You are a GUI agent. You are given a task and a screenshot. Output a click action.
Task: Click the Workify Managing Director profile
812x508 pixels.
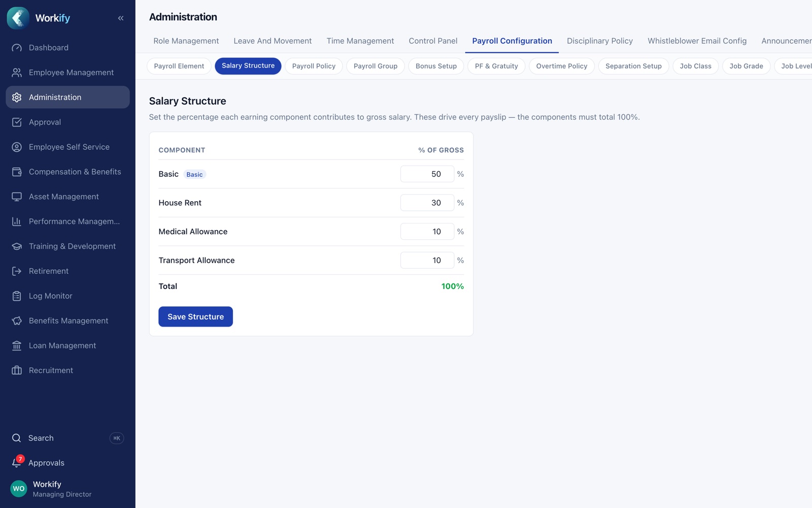[67, 489]
